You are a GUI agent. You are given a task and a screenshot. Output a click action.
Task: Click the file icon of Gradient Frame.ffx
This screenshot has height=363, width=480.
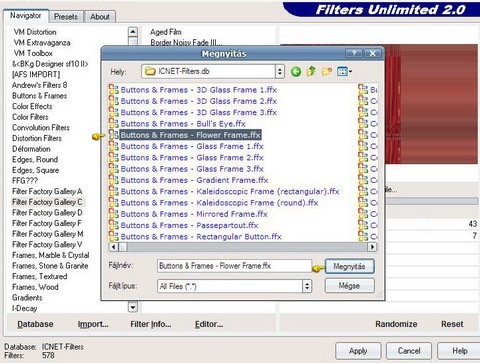113,180
